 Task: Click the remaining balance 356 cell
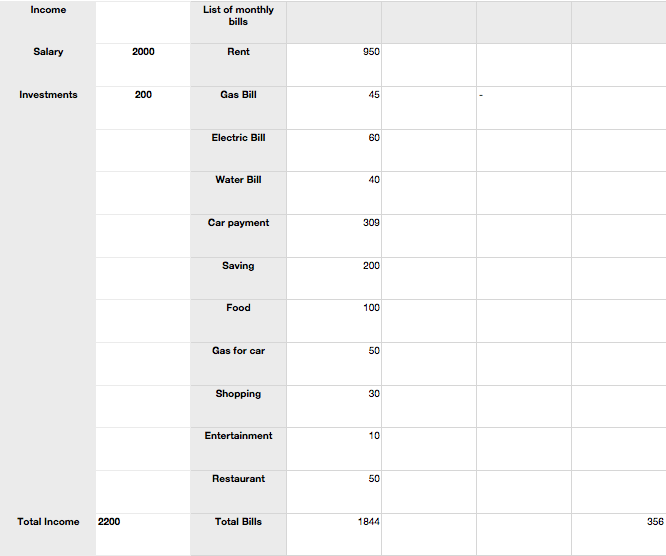619,533
